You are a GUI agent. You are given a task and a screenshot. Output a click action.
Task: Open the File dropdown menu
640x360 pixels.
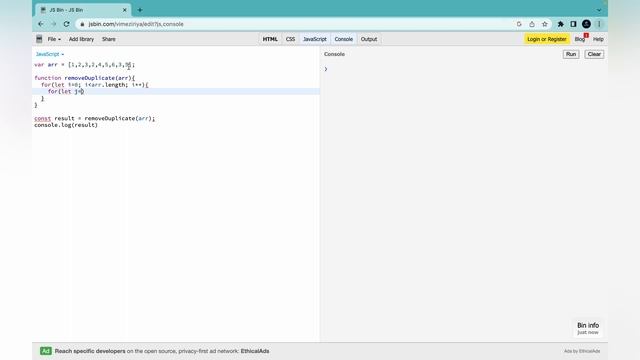click(x=54, y=39)
